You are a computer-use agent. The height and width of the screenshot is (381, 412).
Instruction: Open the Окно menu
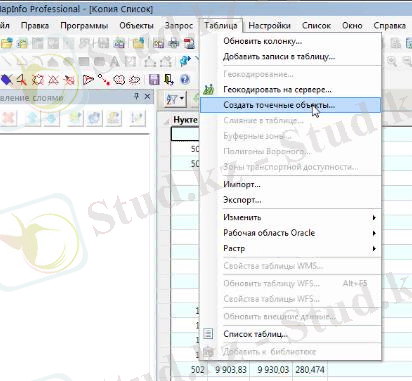click(x=352, y=26)
